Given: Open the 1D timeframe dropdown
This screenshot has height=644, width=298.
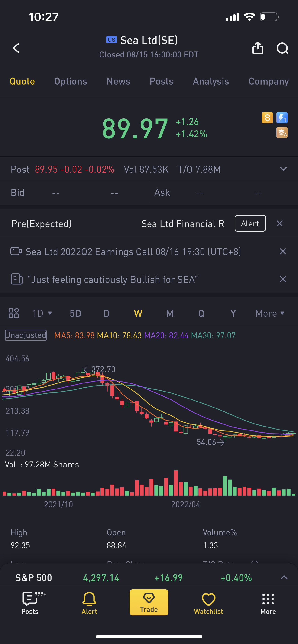Looking at the screenshot, I should (42, 313).
